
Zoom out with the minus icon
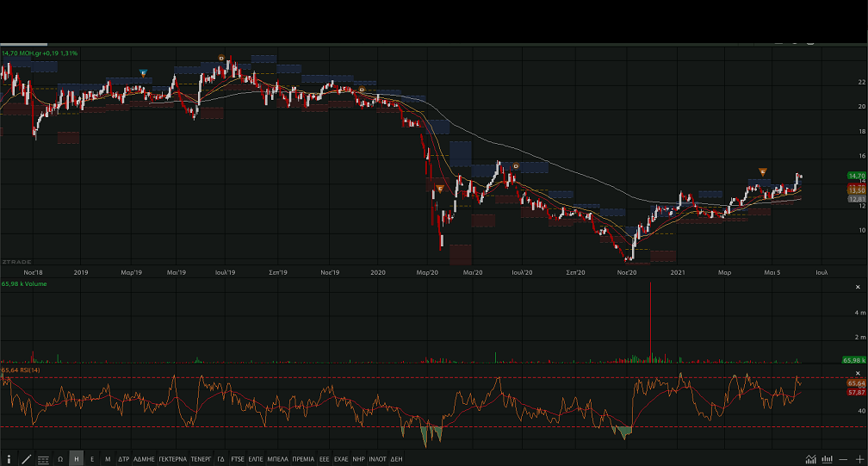[x=844, y=459]
